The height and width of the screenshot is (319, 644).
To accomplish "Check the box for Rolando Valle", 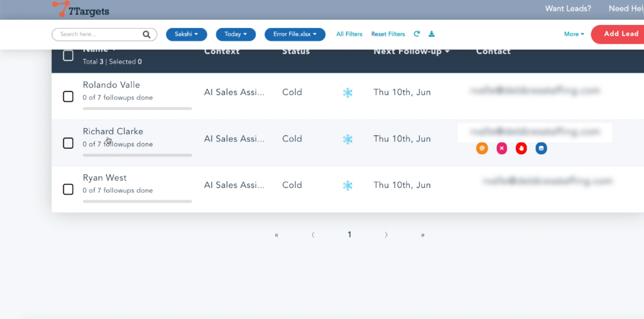I will [x=68, y=96].
